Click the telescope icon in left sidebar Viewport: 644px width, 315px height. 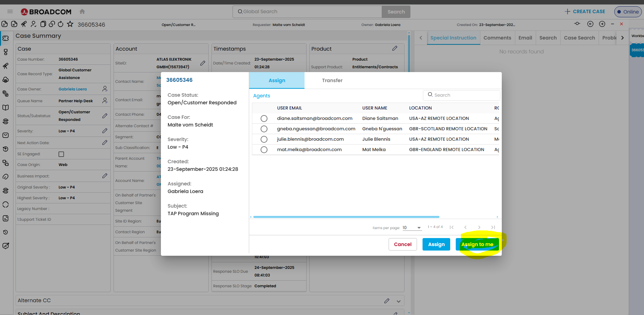[x=6, y=66]
